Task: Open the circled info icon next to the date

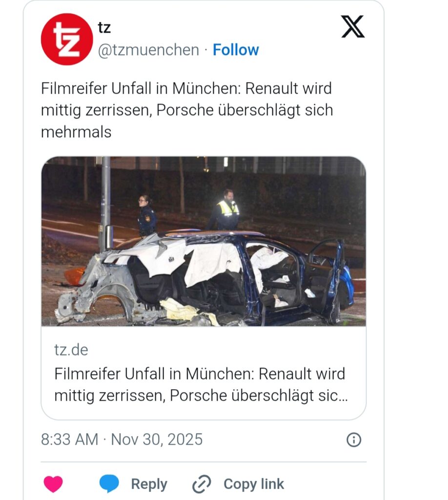Action: tap(354, 440)
